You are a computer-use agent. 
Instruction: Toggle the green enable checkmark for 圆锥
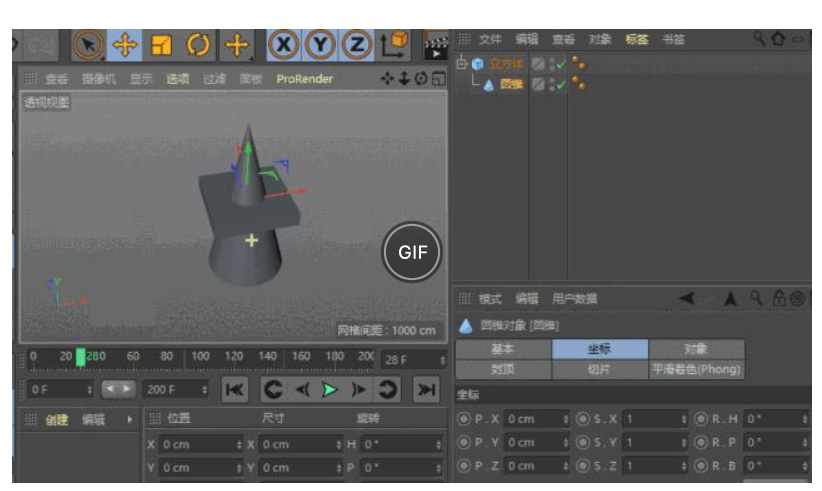point(560,85)
